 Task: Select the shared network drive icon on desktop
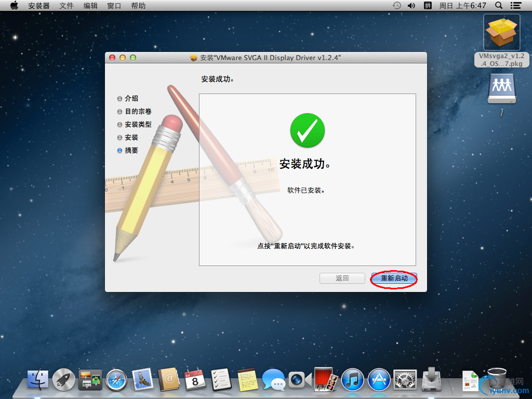501,89
